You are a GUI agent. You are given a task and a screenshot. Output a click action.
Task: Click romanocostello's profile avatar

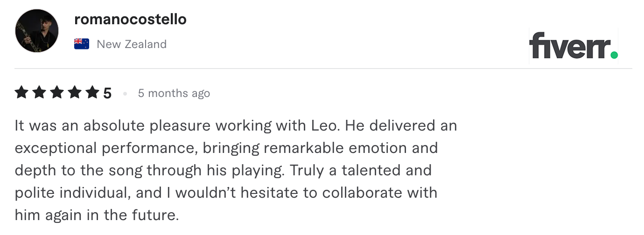pos(37,31)
